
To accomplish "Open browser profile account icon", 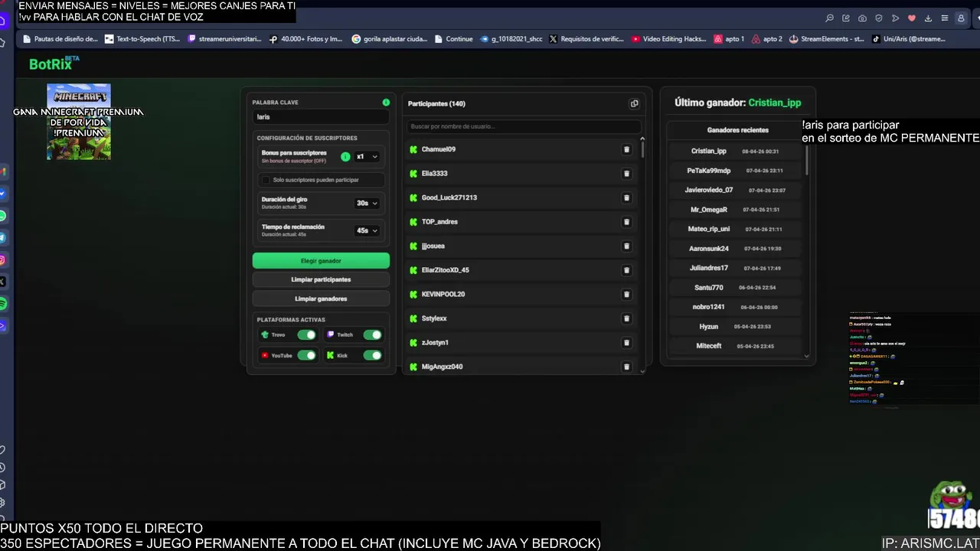I will click(961, 18).
